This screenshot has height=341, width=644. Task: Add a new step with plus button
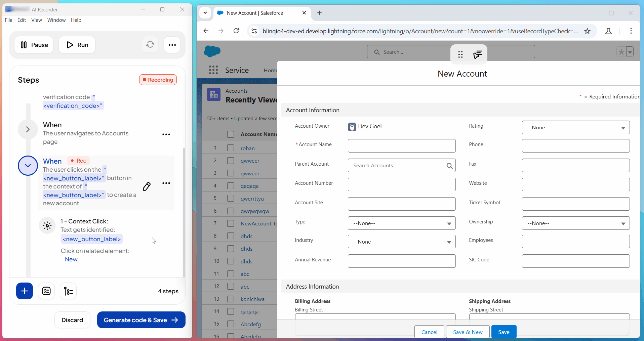click(x=25, y=291)
